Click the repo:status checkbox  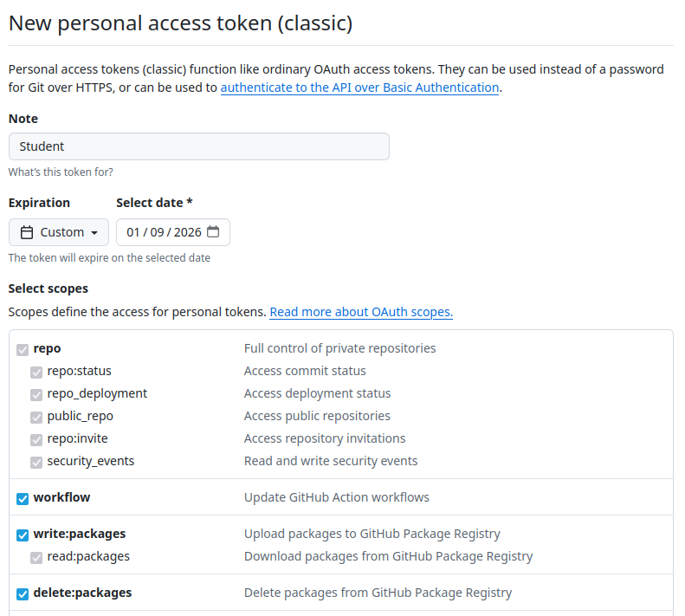(x=36, y=372)
